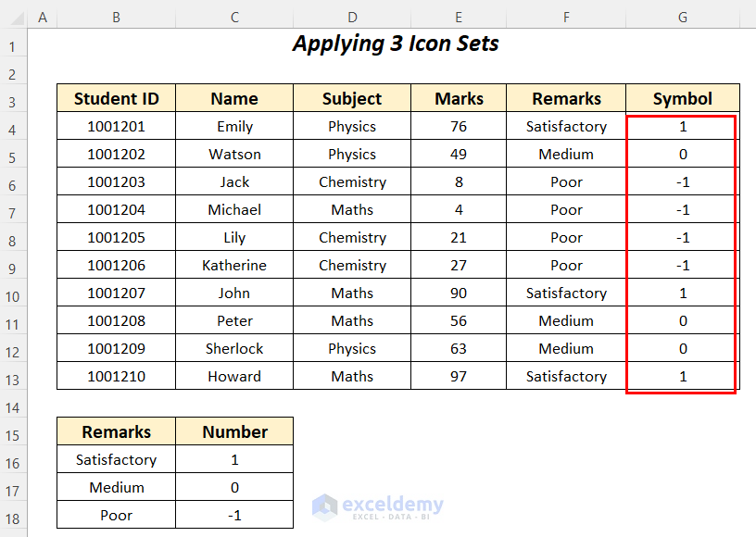Select the Poor cell in lookup table

coord(117,516)
